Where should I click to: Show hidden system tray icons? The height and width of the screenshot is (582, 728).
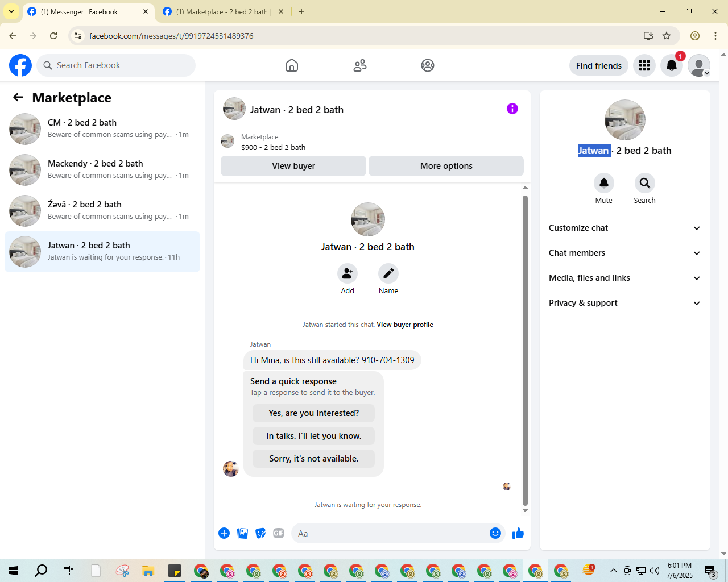coord(613,571)
